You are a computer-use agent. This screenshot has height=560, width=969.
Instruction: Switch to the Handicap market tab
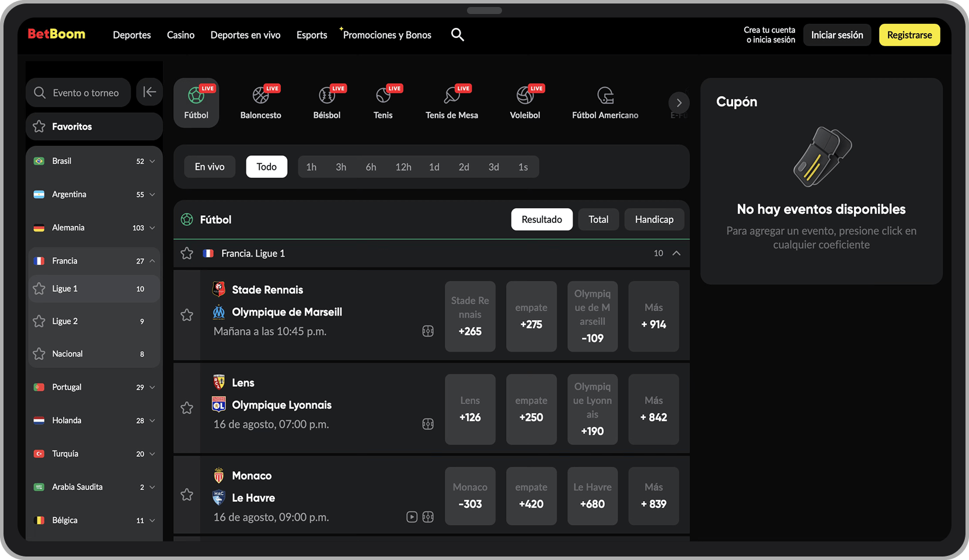[654, 219]
